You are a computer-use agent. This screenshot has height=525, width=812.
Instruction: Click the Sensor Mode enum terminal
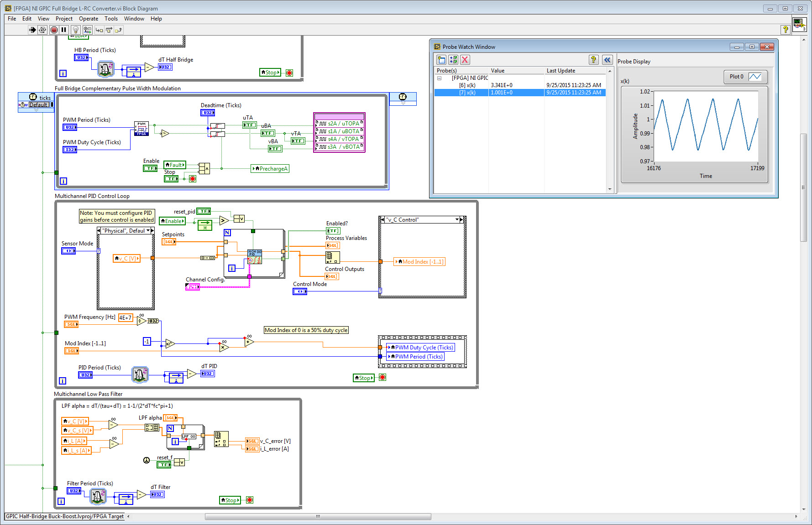(x=68, y=251)
